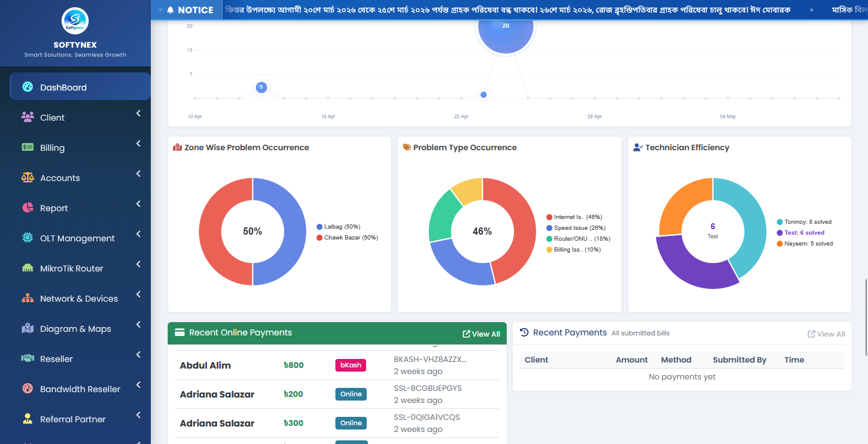Toggle the Nayeem: 5 solved legend entry
Image resolution: width=868 pixels, height=444 pixels.
(805, 244)
